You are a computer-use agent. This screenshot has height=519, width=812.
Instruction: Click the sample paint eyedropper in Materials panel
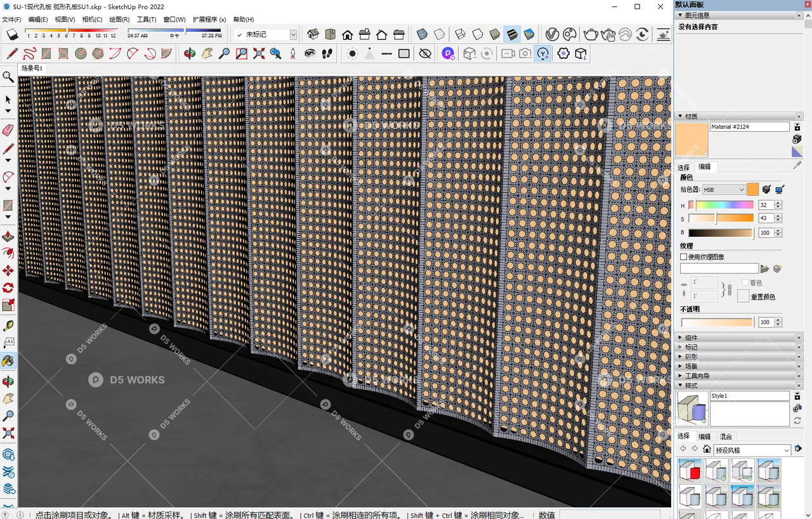click(797, 164)
